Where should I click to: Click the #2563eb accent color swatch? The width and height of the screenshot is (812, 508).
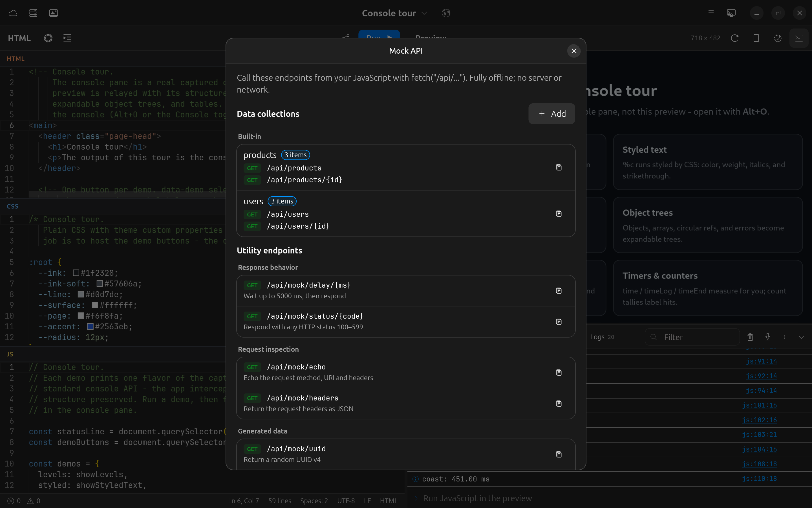click(x=90, y=327)
